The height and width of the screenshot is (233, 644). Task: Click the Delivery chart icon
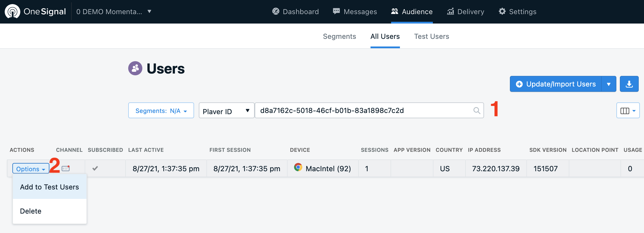point(451,11)
